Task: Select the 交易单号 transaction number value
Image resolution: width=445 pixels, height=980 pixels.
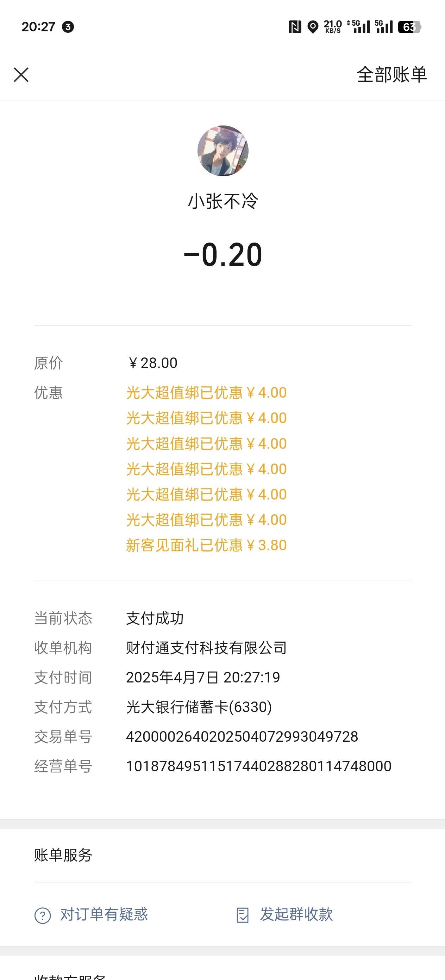Action: (242, 737)
